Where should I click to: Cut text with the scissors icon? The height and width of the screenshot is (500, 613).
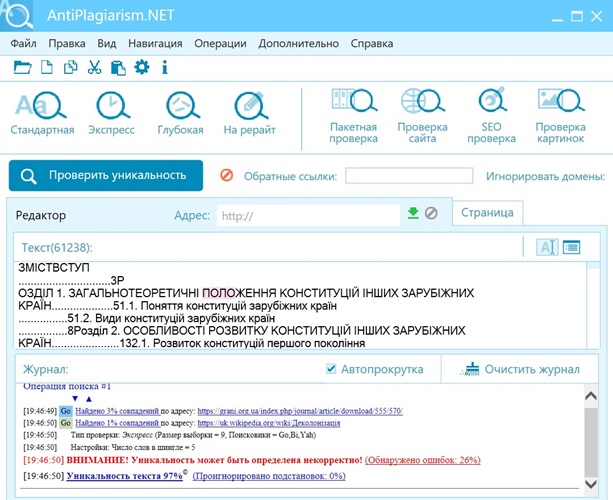(x=94, y=67)
